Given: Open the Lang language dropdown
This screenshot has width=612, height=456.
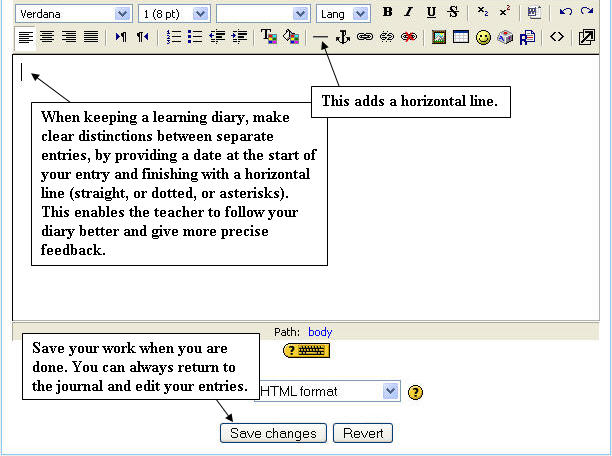Looking at the screenshot, I should click(x=343, y=14).
